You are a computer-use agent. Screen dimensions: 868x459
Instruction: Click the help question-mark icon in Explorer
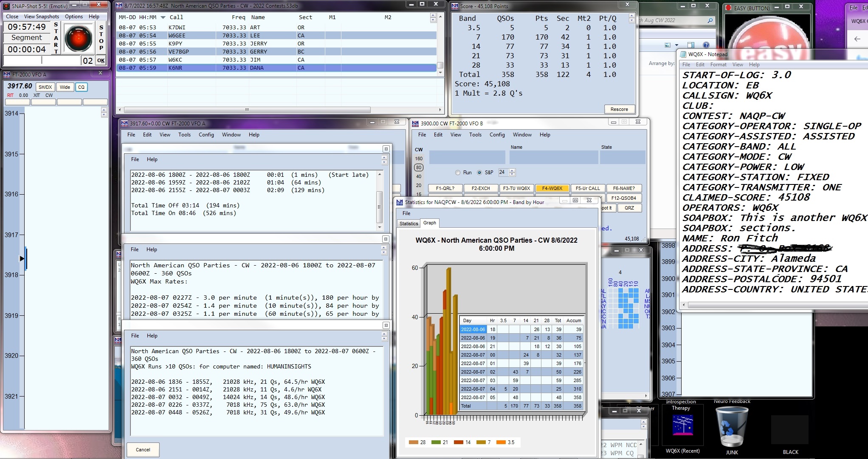(706, 45)
